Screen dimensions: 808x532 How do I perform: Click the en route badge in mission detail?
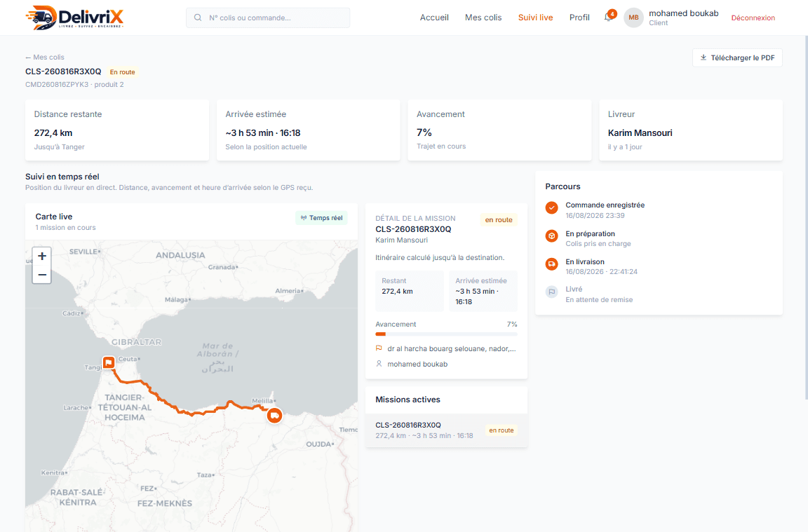tap(498, 219)
